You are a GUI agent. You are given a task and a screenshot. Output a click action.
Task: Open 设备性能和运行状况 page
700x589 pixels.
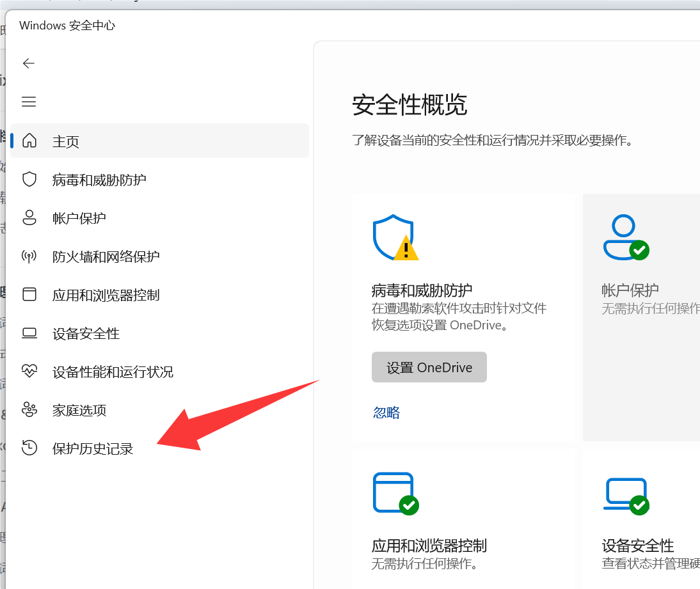(x=113, y=372)
